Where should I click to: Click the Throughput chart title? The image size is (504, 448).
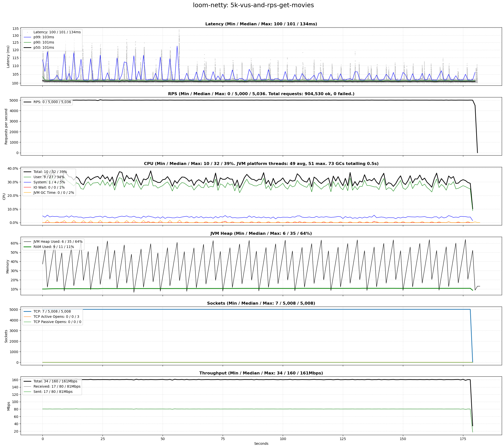(x=261, y=373)
